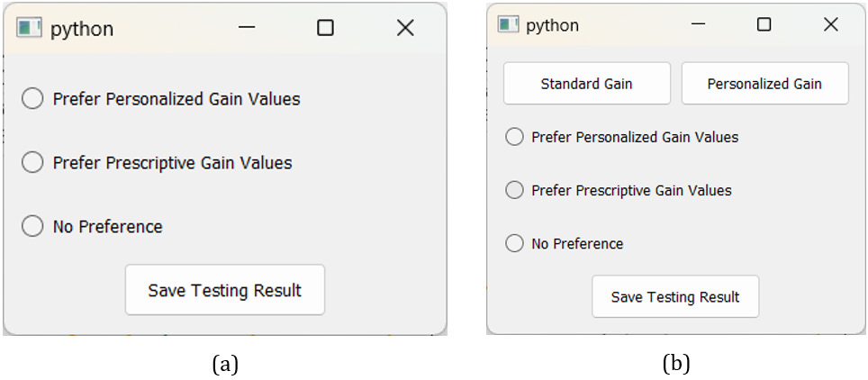
Task: Select Prefer Personalized Gain Values in window (a)
Action: coord(32,99)
